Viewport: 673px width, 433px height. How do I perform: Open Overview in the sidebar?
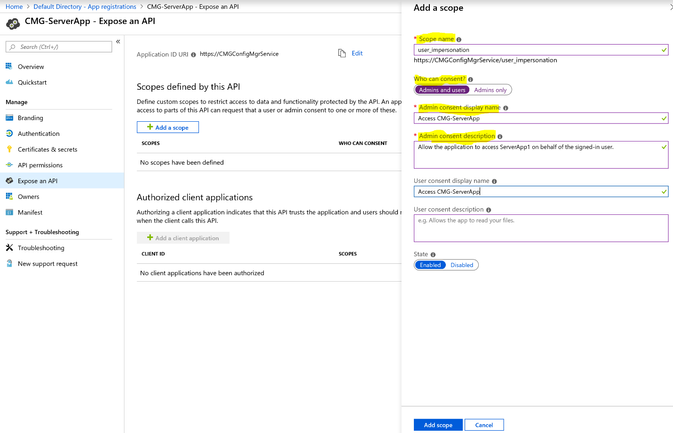pos(30,67)
